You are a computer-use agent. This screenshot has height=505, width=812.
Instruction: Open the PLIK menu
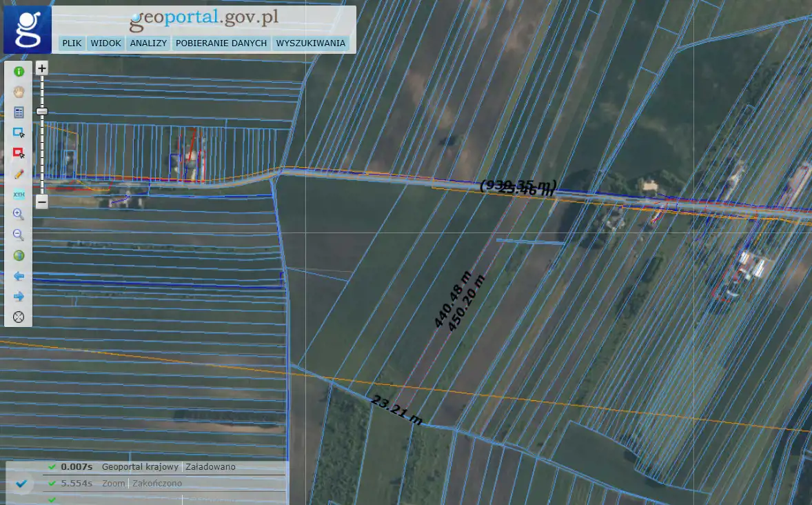(72, 43)
